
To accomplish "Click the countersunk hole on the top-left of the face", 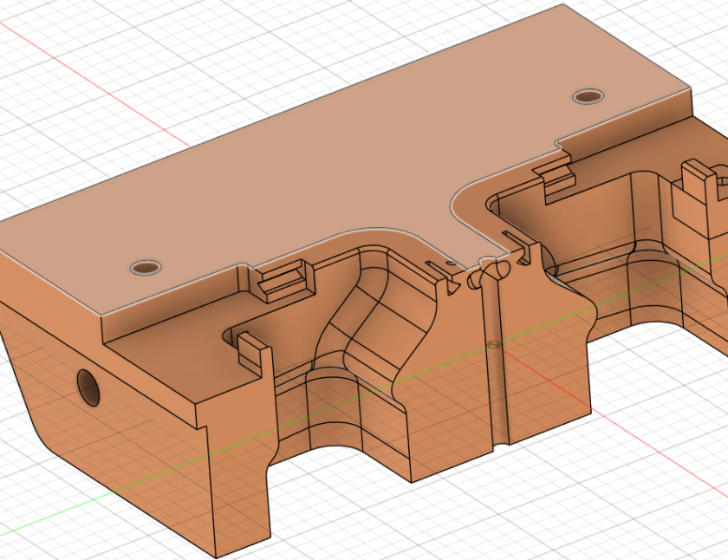I will click(143, 267).
